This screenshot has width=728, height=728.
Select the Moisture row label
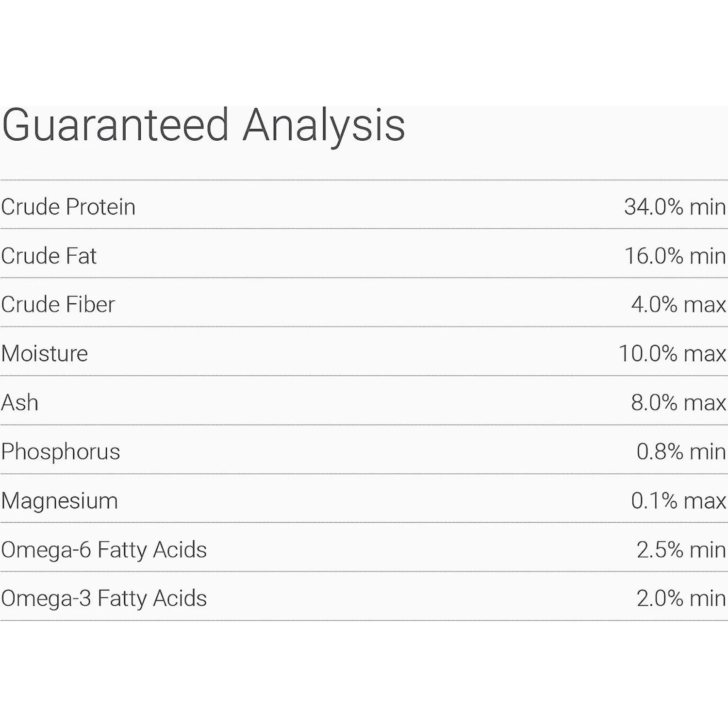pyautogui.click(x=44, y=353)
